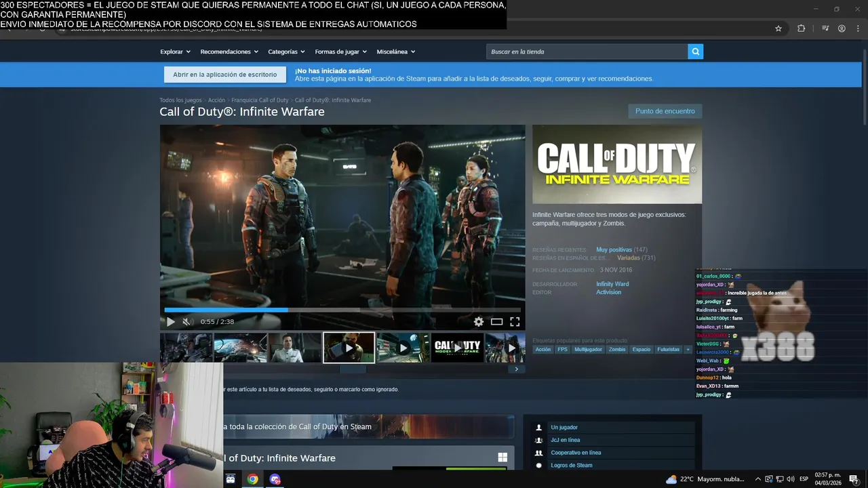
Task: Select the space battle screenshot thumbnail
Action: [x=240, y=348]
